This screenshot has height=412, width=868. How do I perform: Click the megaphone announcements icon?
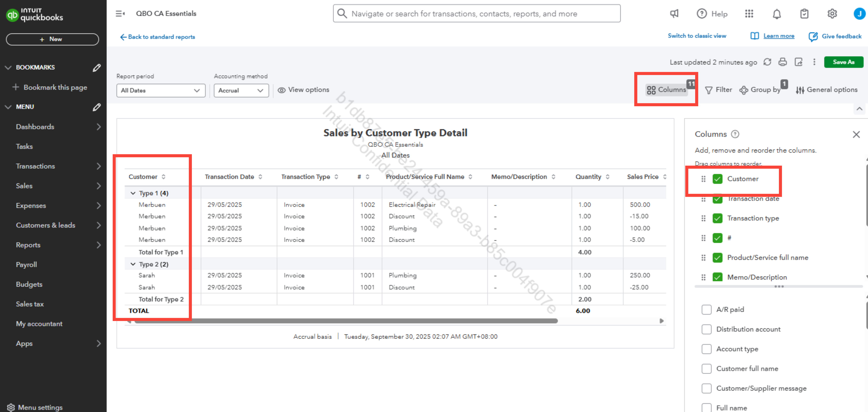674,14
